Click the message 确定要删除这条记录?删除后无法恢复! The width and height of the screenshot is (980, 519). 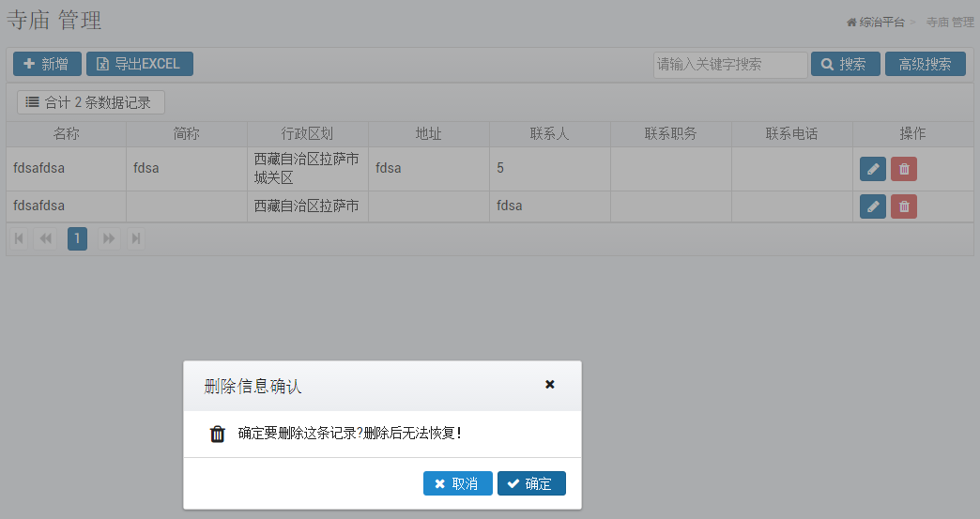(x=350, y=434)
